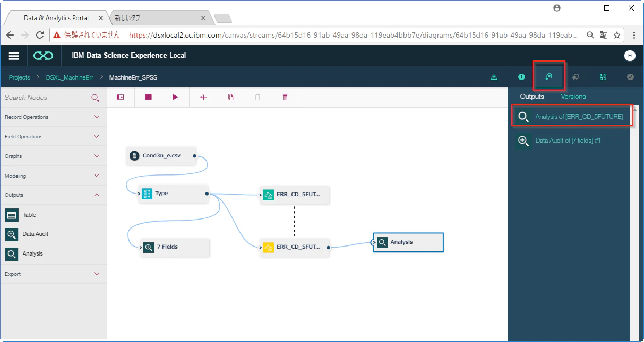Expand the Field Operations category
The width and height of the screenshot is (644, 342).
pyautogui.click(x=53, y=136)
